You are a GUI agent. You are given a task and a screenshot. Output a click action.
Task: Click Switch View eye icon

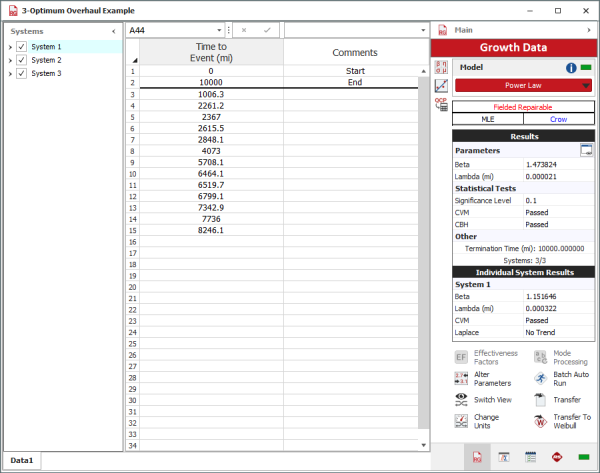pyautogui.click(x=462, y=399)
